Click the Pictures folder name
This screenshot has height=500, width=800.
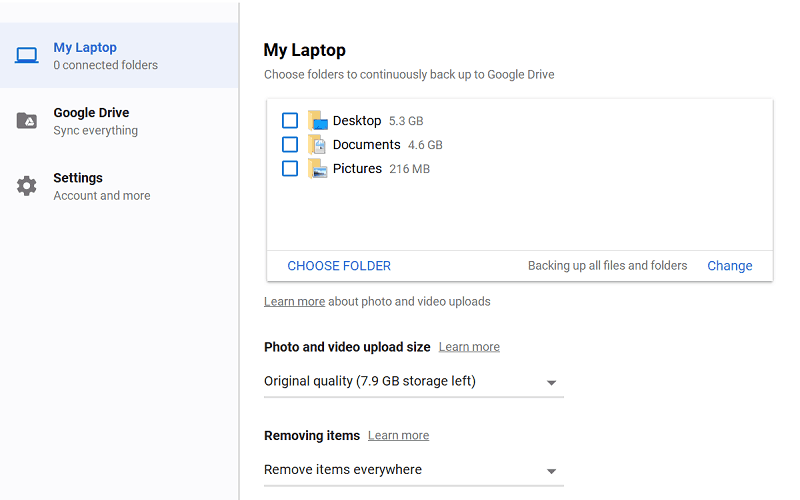[357, 169]
